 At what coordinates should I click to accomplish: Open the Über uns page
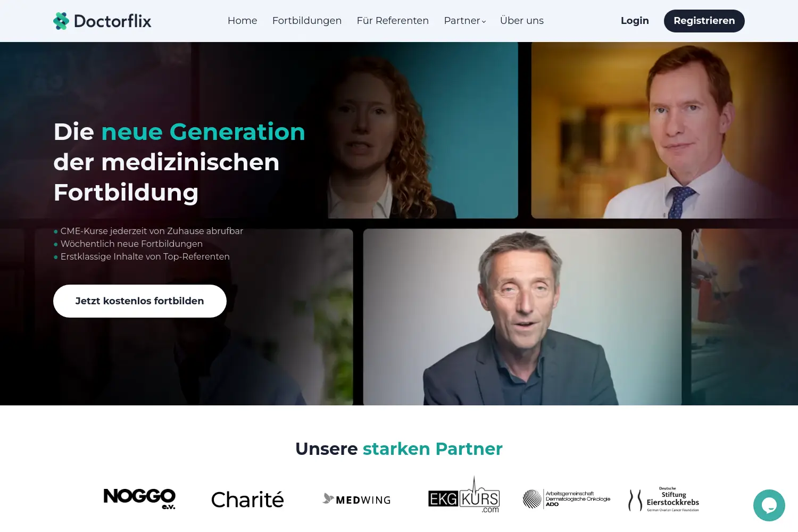pyautogui.click(x=522, y=21)
